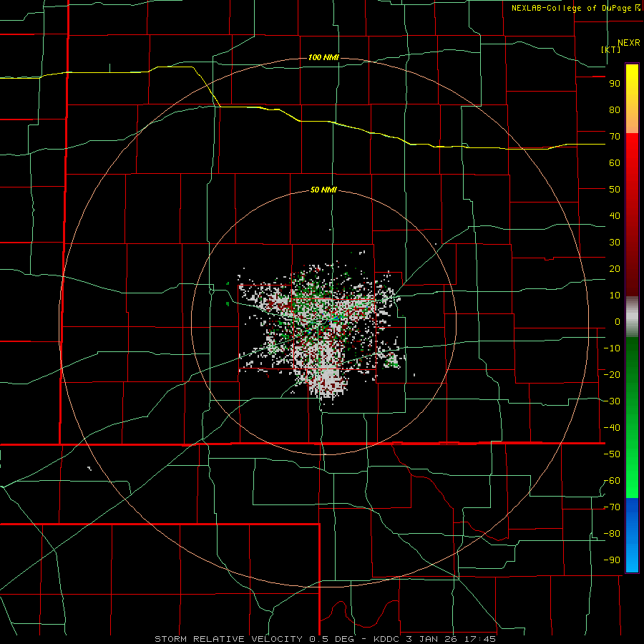Click the 20 value on the velocity scale
The width and height of the screenshot is (644, 644).
(x=615, y=269)
